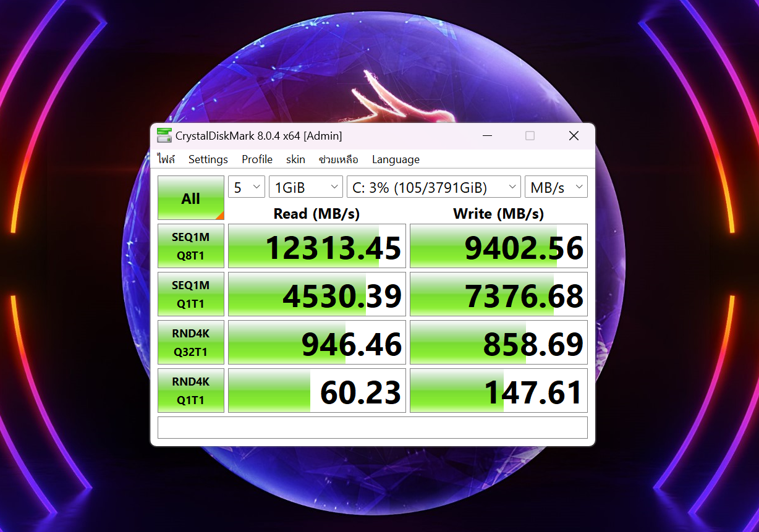Screen dimensions: 759x532
Task: Run the SEQ1M Q8T1 test
Action: pos(191,246)
